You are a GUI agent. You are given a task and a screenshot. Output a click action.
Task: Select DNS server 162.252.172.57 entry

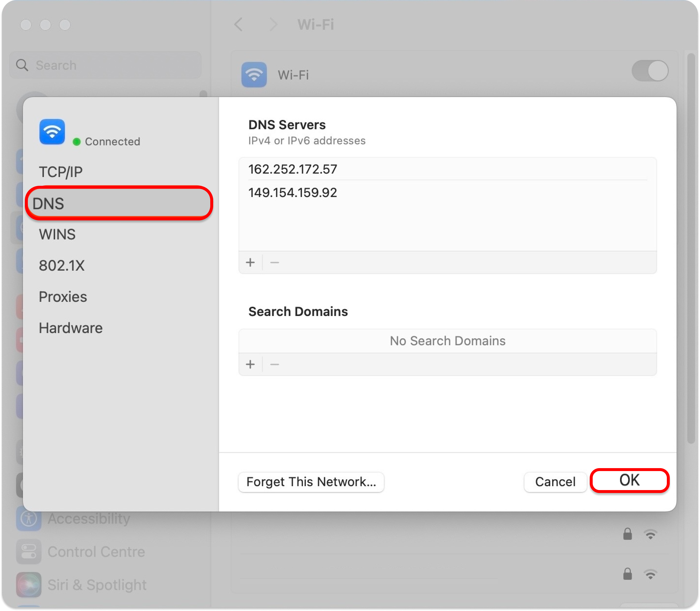tap(293, 169)
